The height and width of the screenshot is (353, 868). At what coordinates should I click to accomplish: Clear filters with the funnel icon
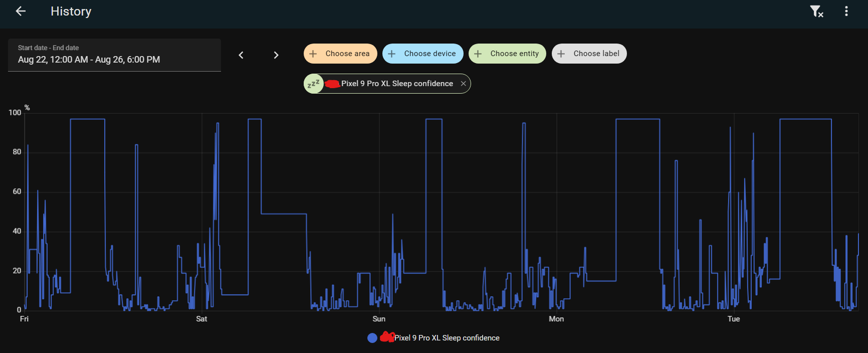(817, 11)
